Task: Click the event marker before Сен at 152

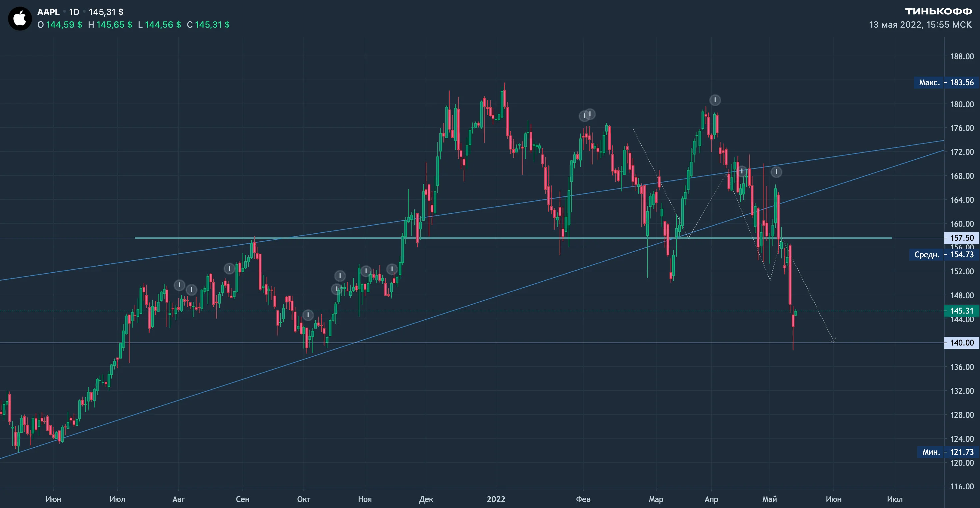Action: click(x=230, y=268)
